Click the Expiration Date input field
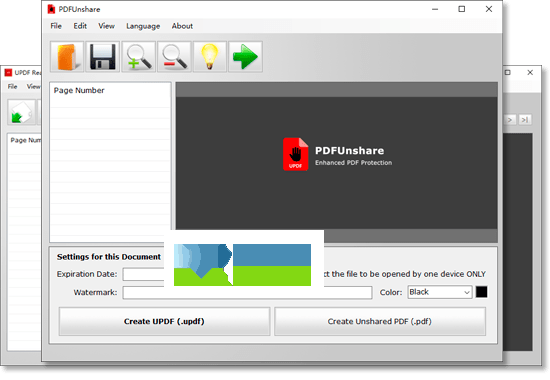This screenshot has width=550, height=380. (143, 274)
